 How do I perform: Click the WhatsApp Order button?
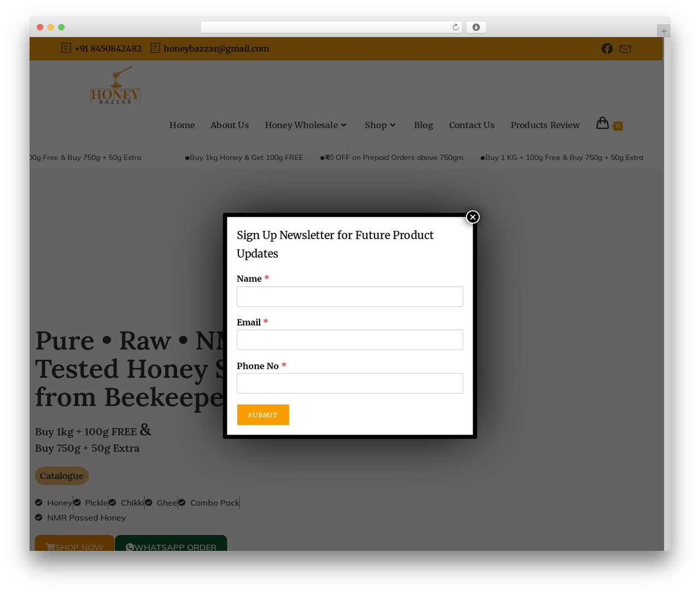171,543
